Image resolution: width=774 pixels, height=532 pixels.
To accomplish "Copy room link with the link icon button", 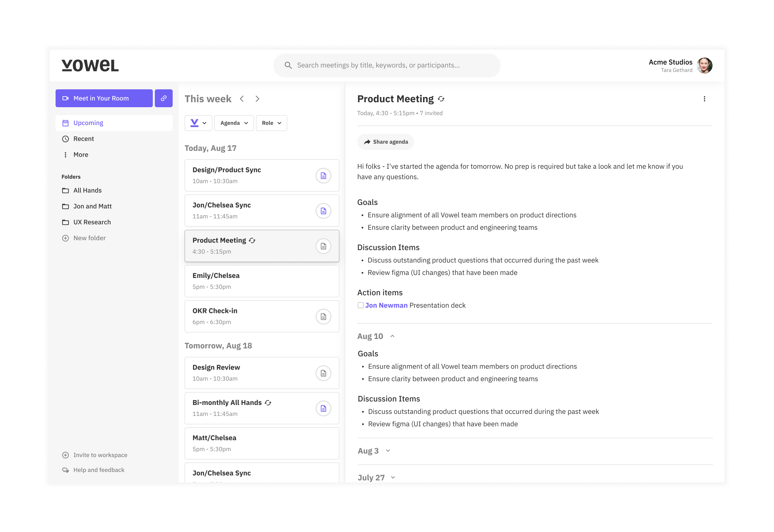I will (x=163, y=98).
